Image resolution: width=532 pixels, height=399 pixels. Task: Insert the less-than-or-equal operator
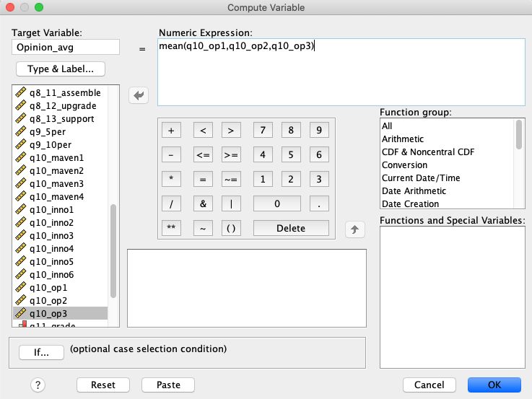point(203,155)
